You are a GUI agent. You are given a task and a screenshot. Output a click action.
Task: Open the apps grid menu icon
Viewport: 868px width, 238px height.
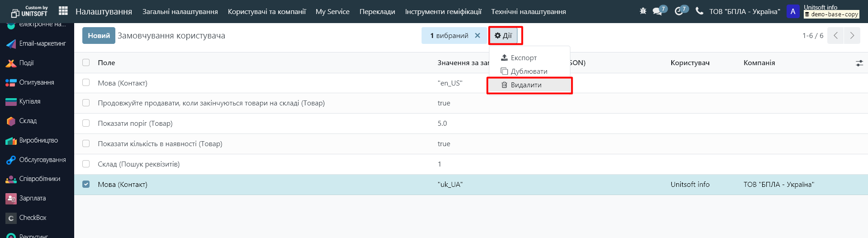63,11
